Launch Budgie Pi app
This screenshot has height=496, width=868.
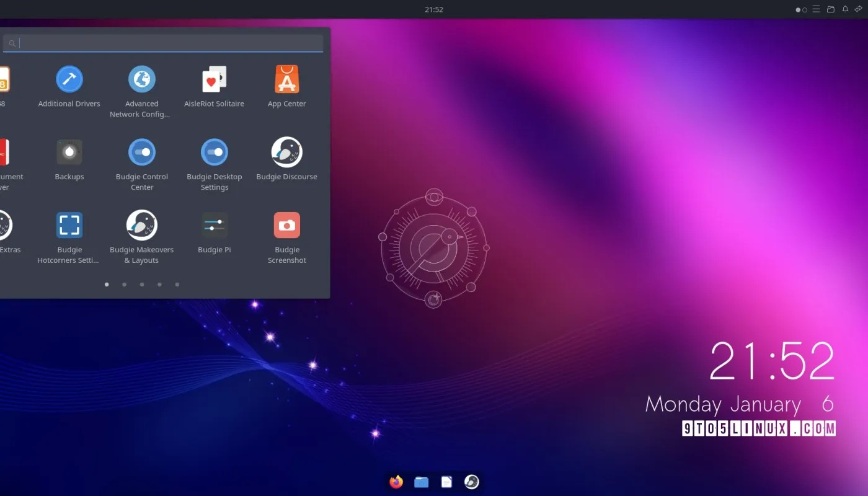pos(215,225)
